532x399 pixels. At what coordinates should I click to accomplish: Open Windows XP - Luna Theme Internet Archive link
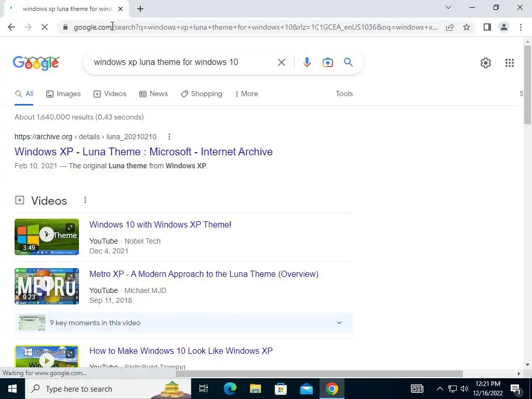coord(143,152)
